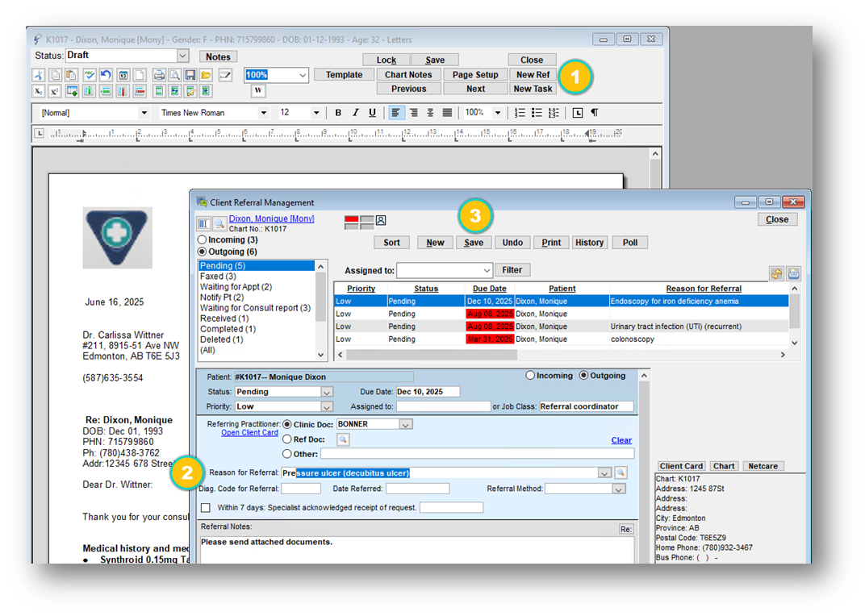Click the Diag. Code for Referral field
The height and width of the screenshot is (616, 865).
click(x=301, y=489)
